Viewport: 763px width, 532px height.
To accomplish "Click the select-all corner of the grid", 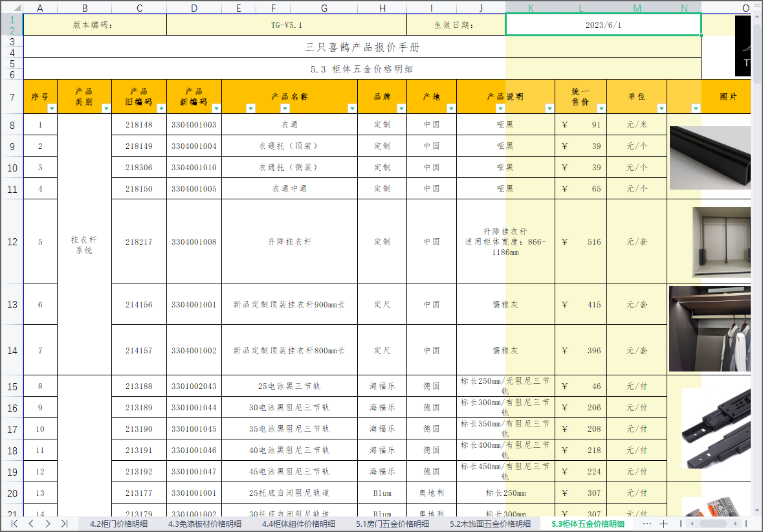I will tap(12, 8).
